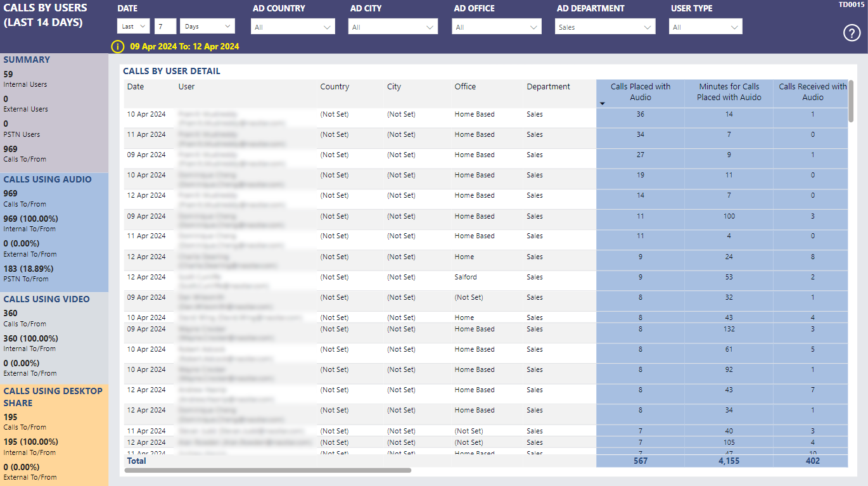Click the total '4,155' minutes value

729,461
